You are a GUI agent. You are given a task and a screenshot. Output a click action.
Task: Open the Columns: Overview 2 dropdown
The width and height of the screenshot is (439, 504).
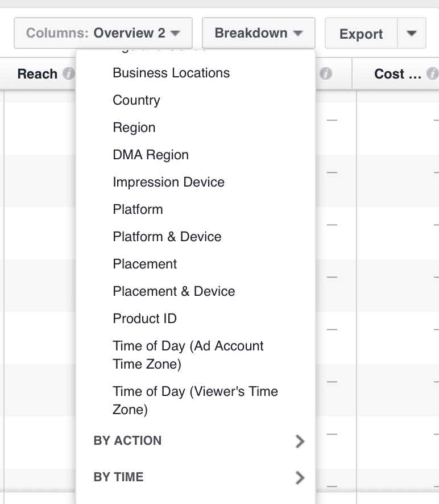103,33
